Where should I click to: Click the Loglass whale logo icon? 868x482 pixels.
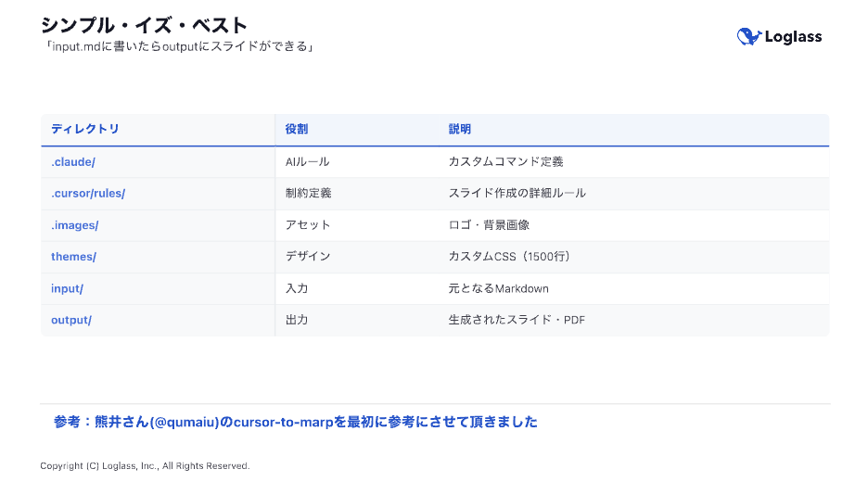[749, 36]
